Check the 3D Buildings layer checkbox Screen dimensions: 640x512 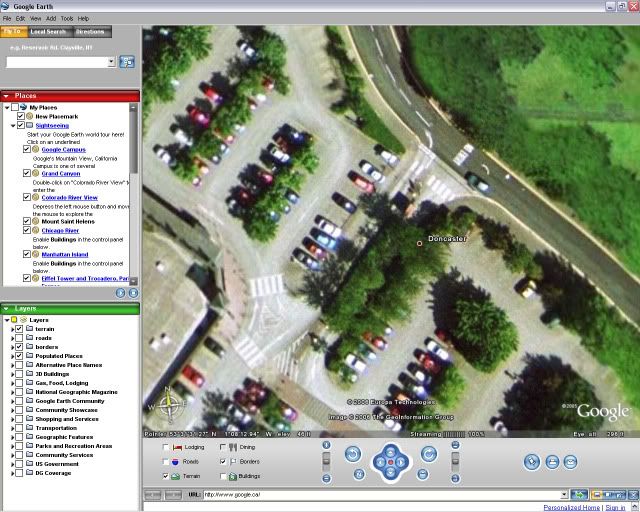[19, 374]
